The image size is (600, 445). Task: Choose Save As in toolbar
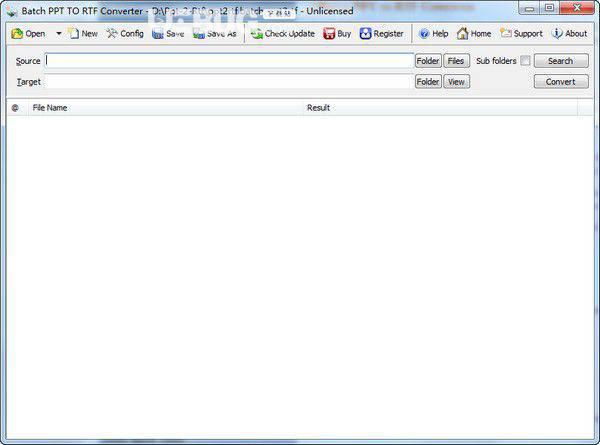[x=215, y=34]
